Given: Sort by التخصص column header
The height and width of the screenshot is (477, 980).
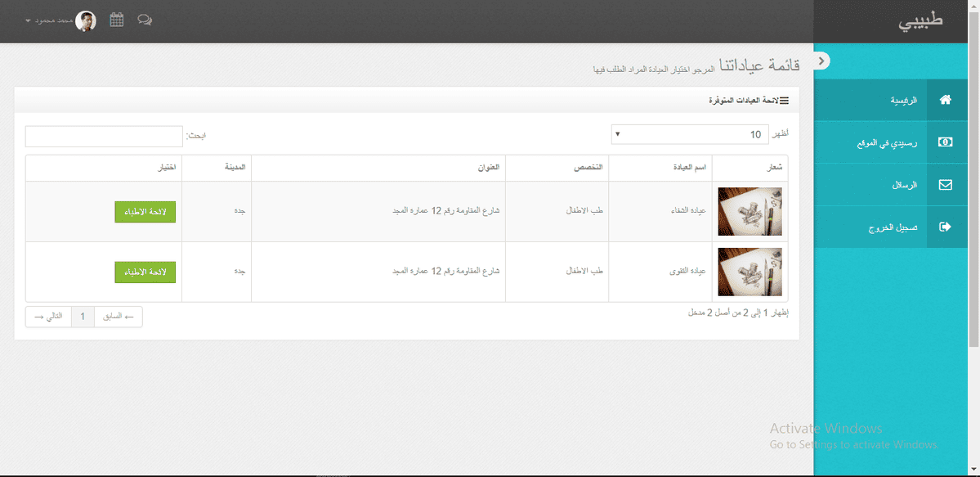Looking at the screenshot, I should coord(557,168).
